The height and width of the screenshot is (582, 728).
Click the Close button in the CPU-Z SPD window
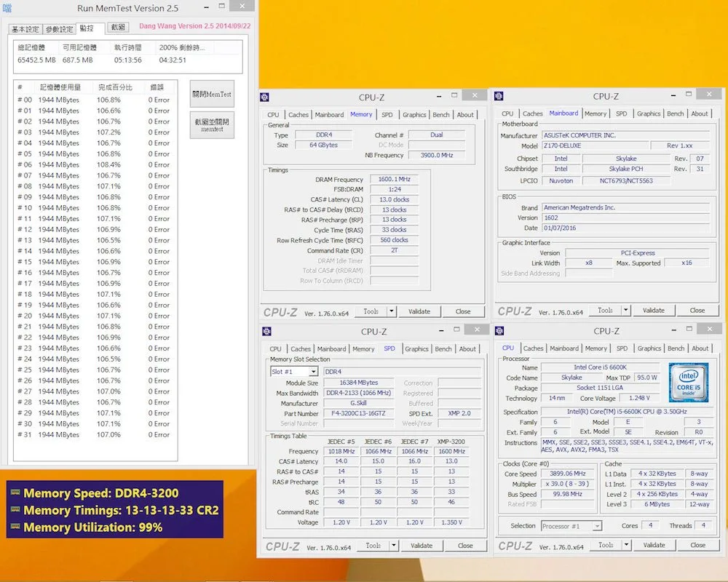pos(465,546)
